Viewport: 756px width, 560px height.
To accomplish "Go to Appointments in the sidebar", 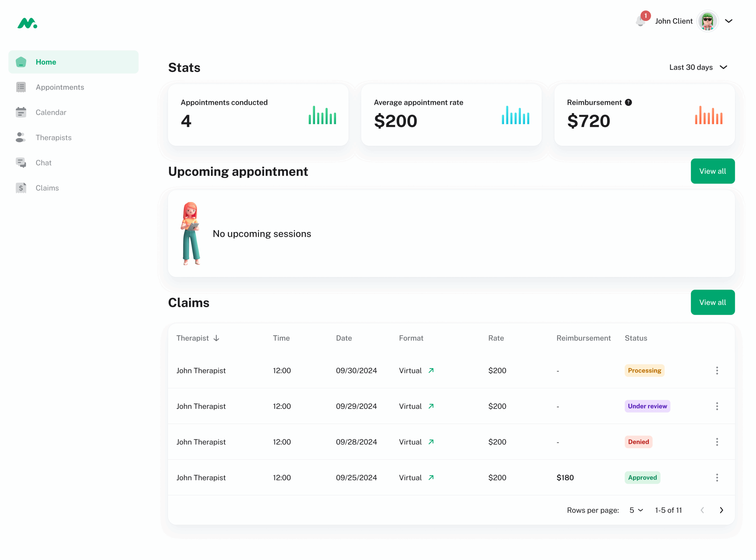I will (x=60, y=87).
